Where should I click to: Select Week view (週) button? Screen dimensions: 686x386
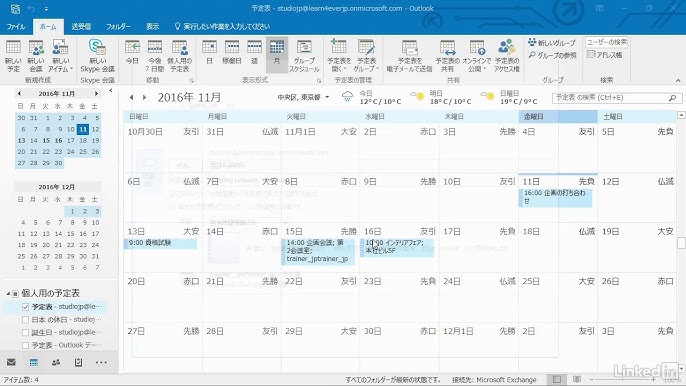coord(254,53)
